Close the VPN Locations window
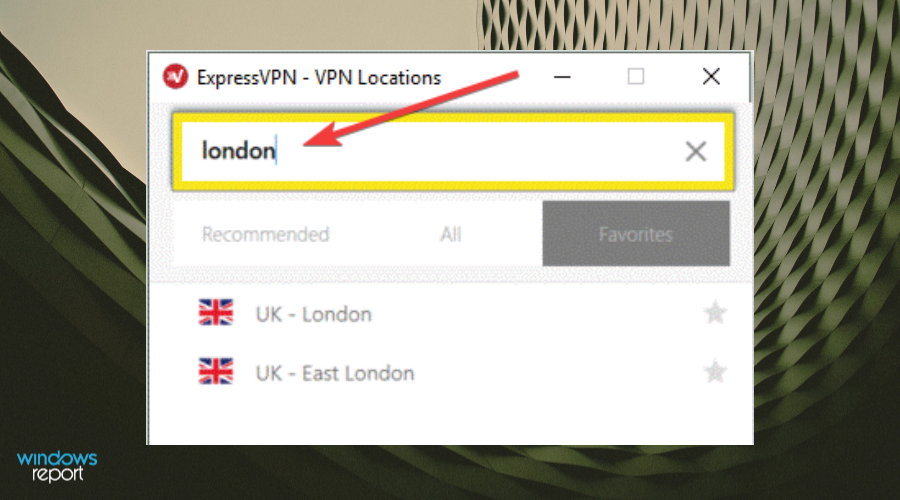 click(x=711, y=76)
